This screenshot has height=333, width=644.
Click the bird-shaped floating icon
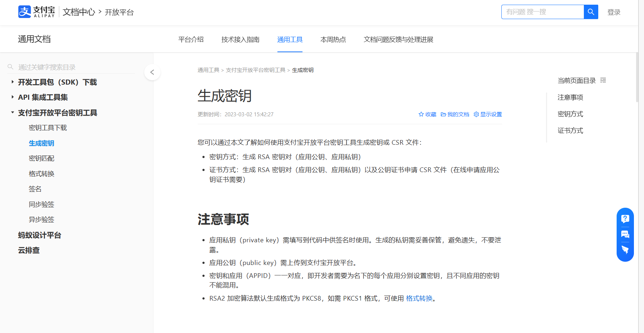(625, 250)
